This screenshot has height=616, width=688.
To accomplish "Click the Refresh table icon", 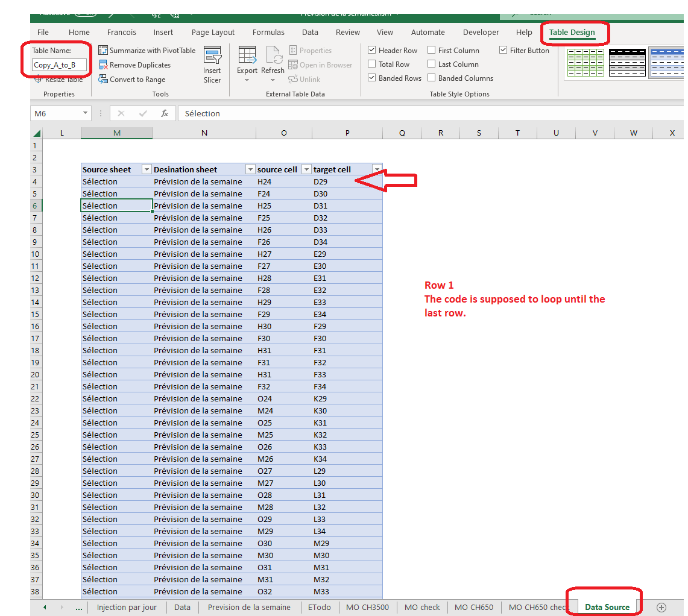I will pos(273,55).
